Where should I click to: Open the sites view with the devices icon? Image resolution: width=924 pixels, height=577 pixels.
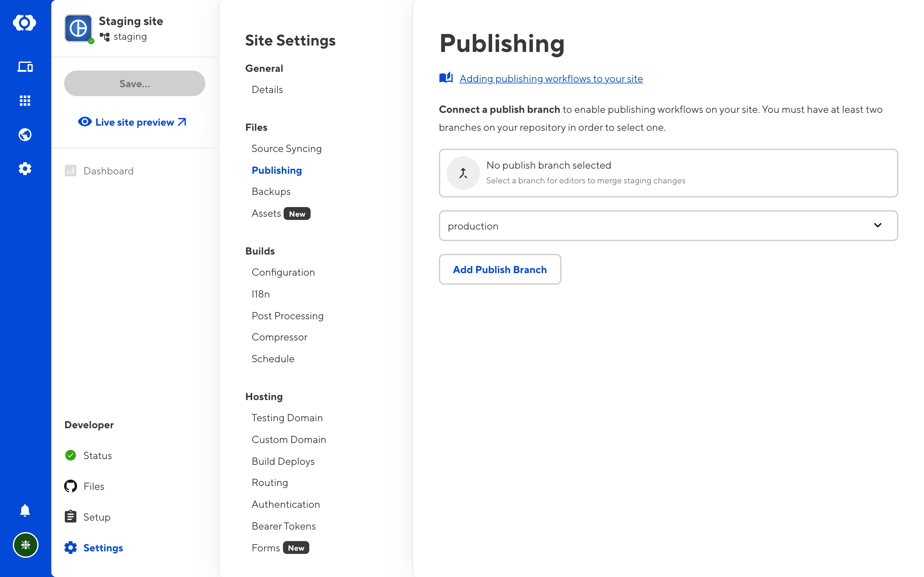point(25,67)
